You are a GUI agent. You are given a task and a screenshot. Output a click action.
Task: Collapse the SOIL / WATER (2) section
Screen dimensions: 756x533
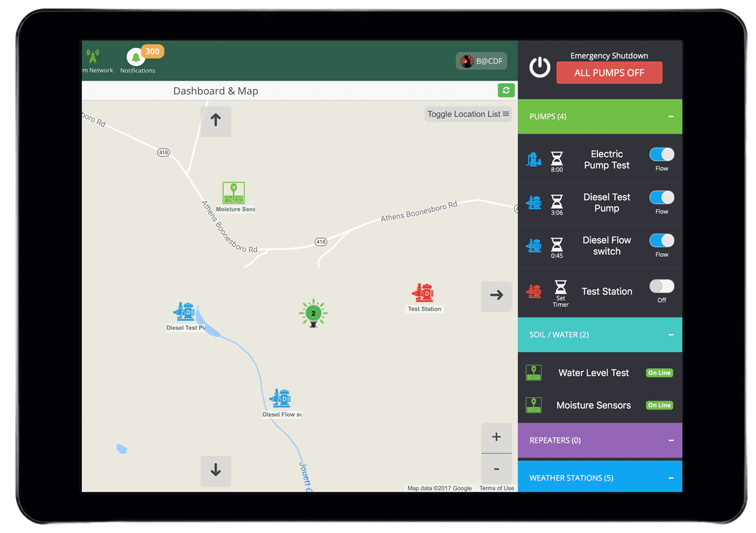point(671,335)
